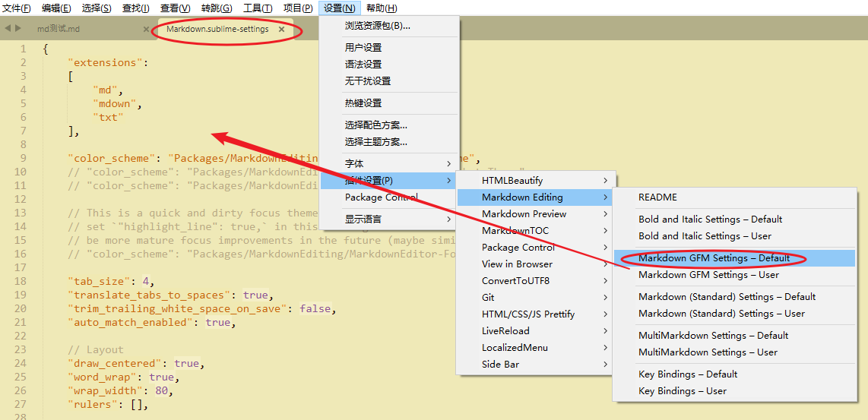Open the 文件(F) menu
The width and height of the screenshot is (868, 420).
tap(17, 8)
